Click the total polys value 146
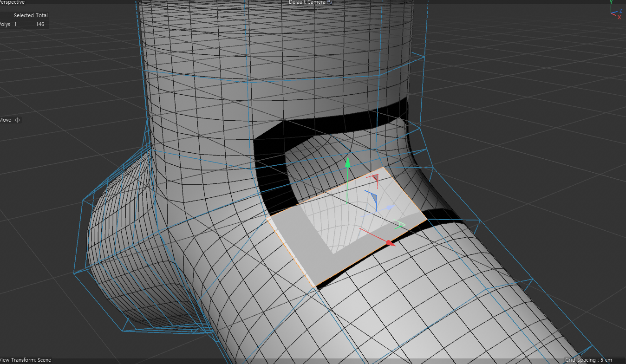The image size is (626, 364). point(40,24)
